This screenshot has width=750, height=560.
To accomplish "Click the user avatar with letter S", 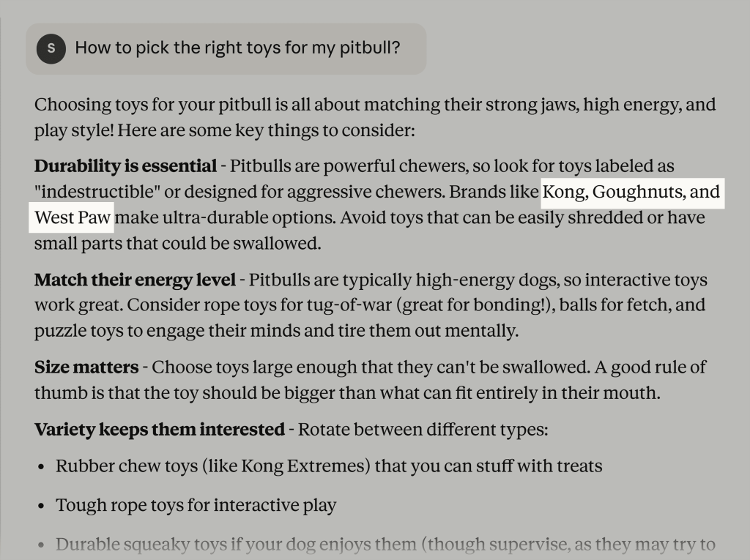I will click(x=51, y=49).
